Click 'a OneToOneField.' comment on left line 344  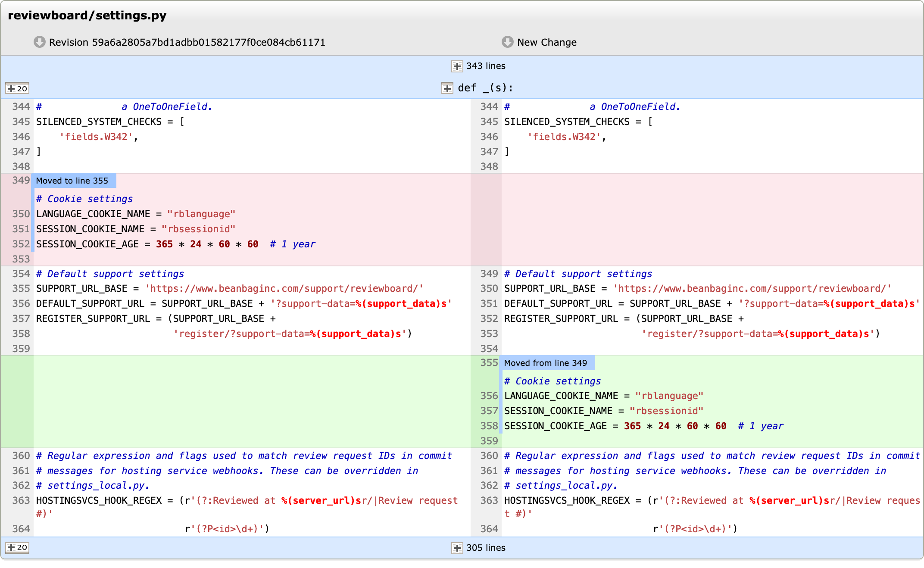167,106
